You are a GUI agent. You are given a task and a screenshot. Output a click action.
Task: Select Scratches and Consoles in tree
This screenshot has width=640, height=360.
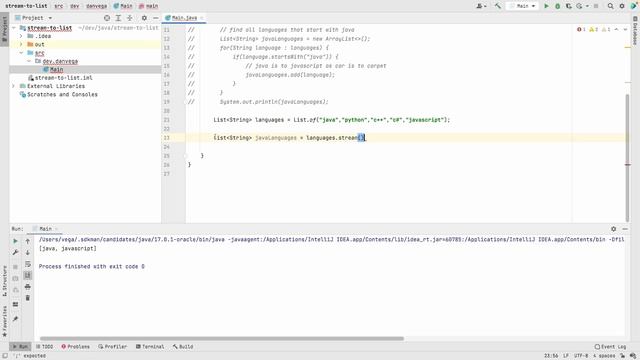tap(59, 94)
